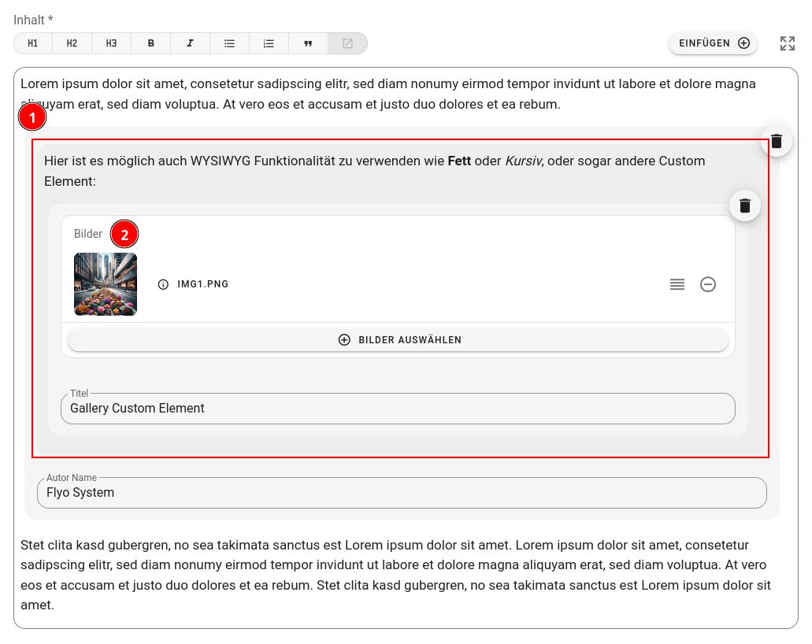The image size is (812, 644).
Task: Insert a numbered list
Action: pyautogui.click(x=269, y=43)
